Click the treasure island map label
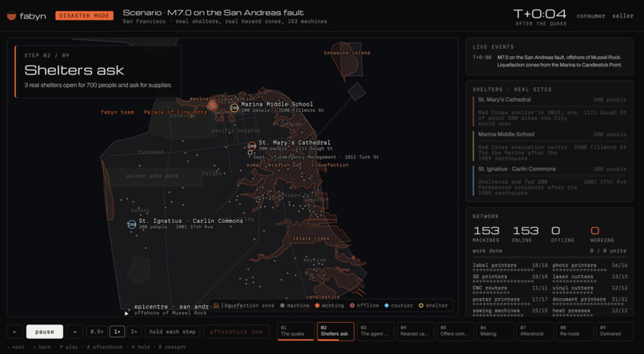The image size is (644, 354). pos(347,53)
